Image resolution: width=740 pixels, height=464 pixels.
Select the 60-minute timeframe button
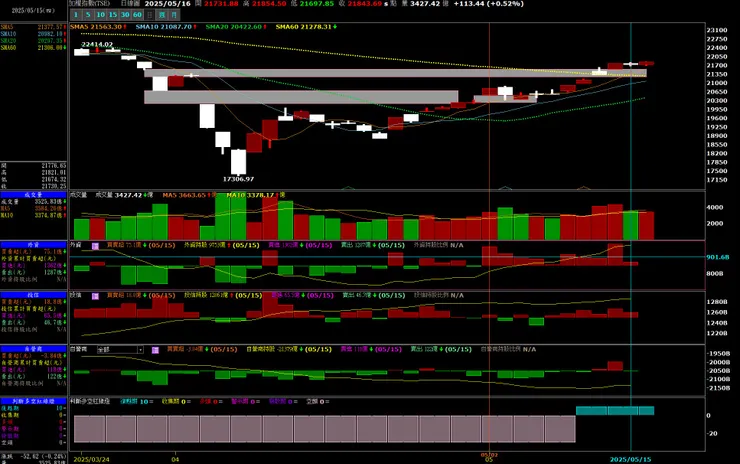(x=137, y=15)
